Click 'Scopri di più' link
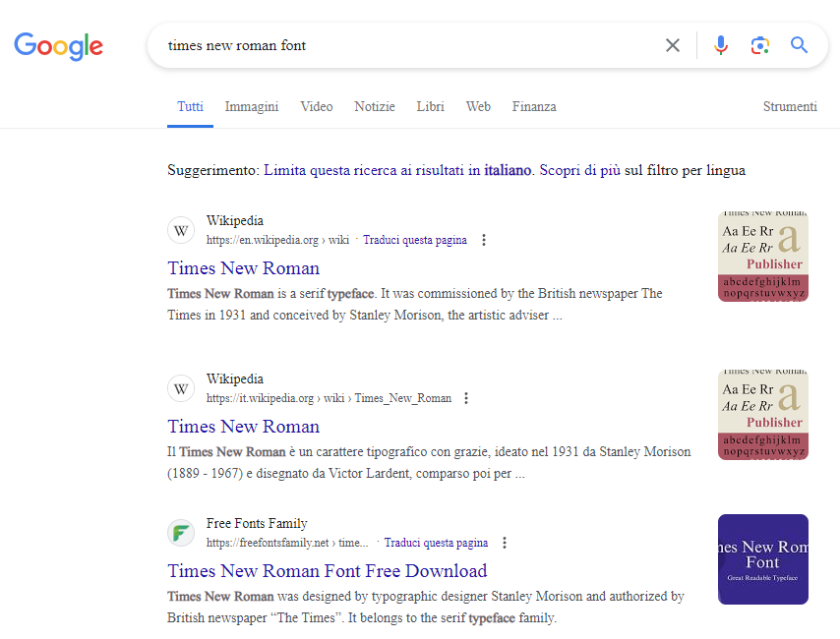Viewport: 840px width, 639px height. coord(580,170)
